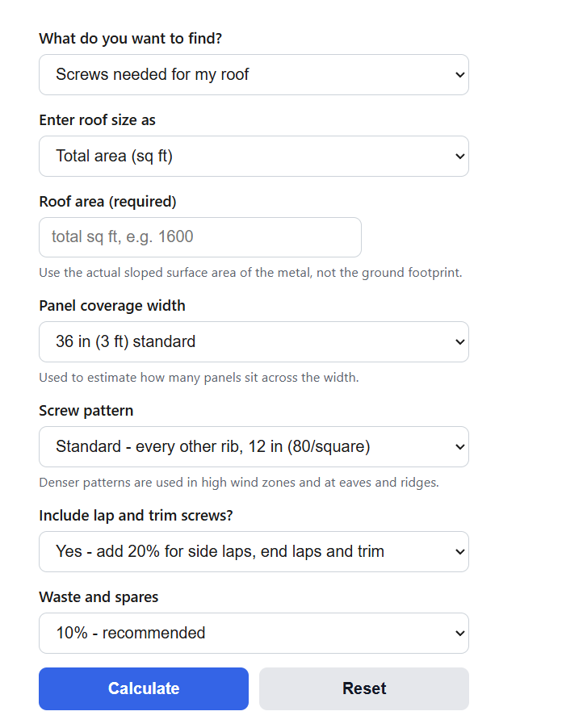Click the 'What do you want to find?' label
Screen dimensions: 562x728
pos(131,39)
